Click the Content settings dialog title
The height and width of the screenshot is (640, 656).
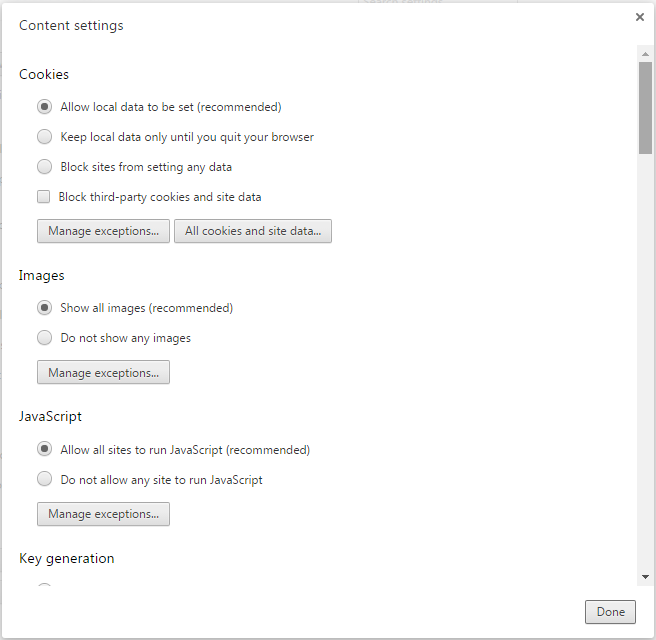[x=71, y=25]
